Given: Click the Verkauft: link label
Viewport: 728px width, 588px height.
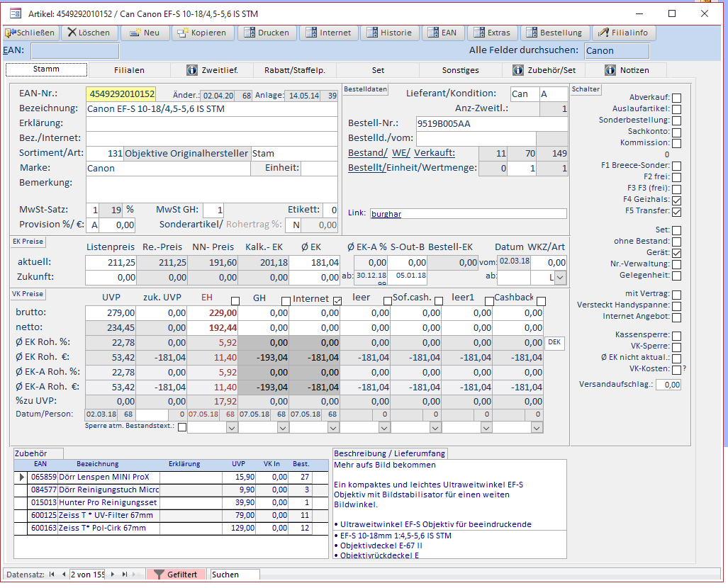Looking at the screenshot, I should coord(435,153).
